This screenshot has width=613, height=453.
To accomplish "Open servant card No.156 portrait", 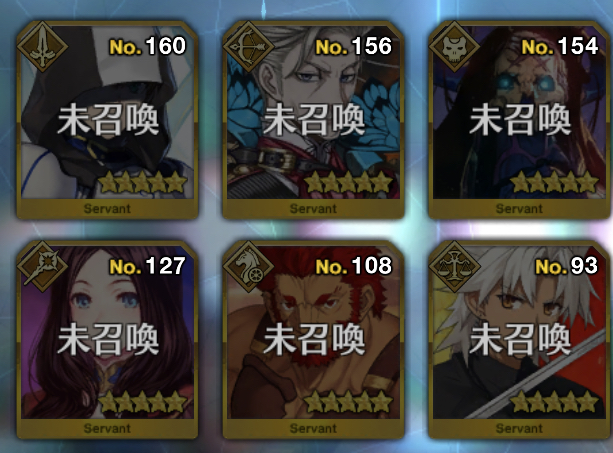I will (313, 113).
